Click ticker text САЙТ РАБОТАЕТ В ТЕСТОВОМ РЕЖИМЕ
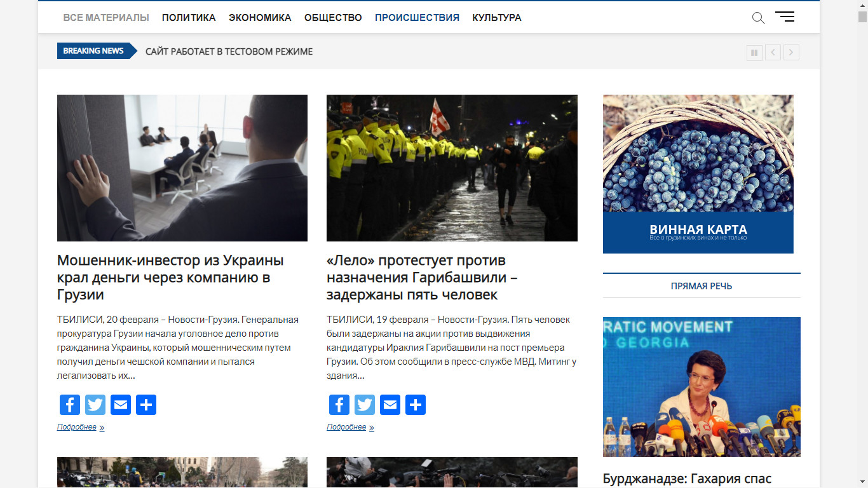Image resolution: width=868 pixels, height=488 pixels. click(x=229, y=51)
